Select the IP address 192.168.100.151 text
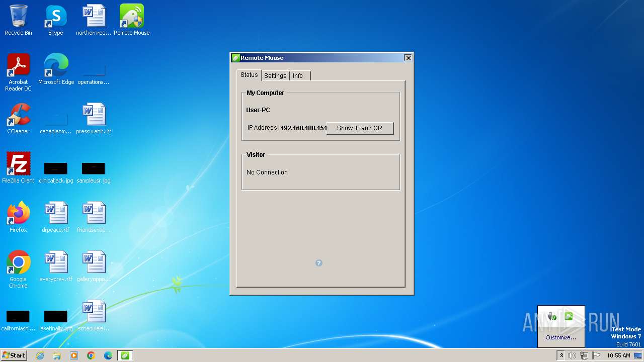 pos(304,128)
